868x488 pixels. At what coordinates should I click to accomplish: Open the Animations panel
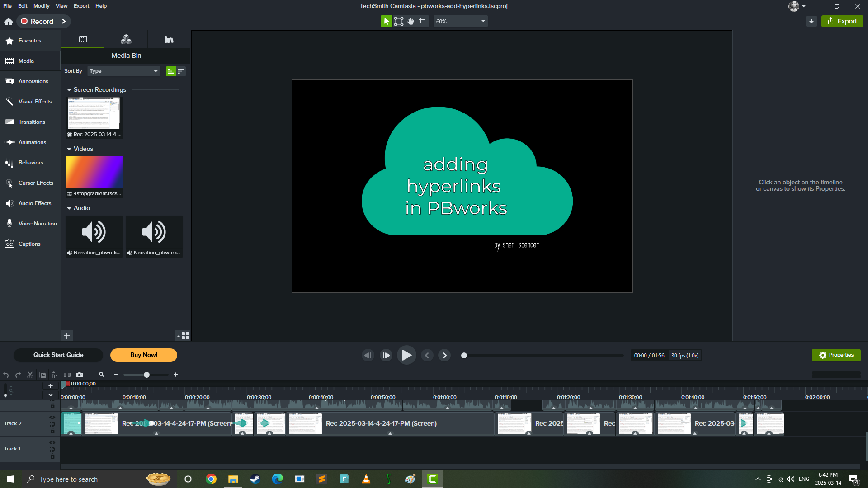click(x=30, y=142)
